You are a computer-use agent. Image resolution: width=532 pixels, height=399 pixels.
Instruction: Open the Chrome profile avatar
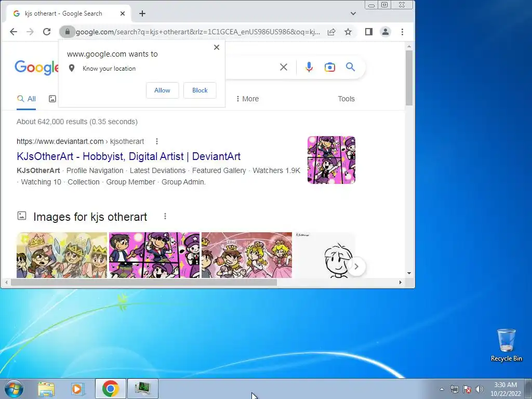tap(385, 32)
